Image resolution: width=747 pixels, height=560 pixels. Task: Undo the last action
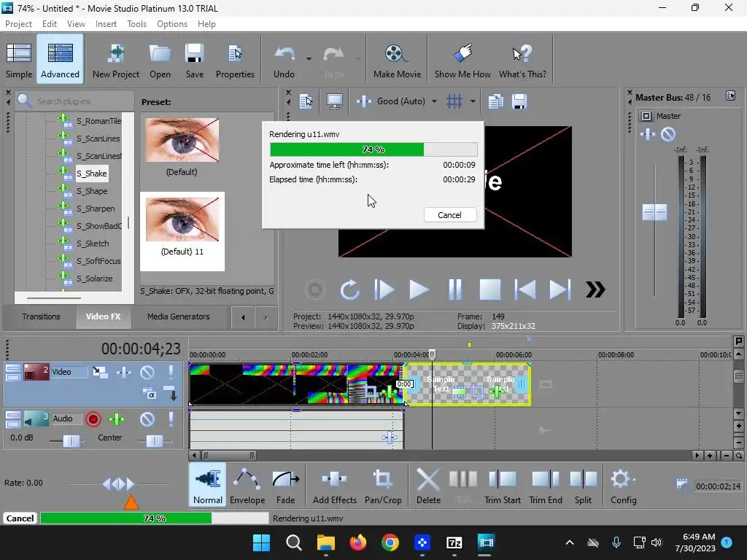pyautogui.click(x=285, y=59)
